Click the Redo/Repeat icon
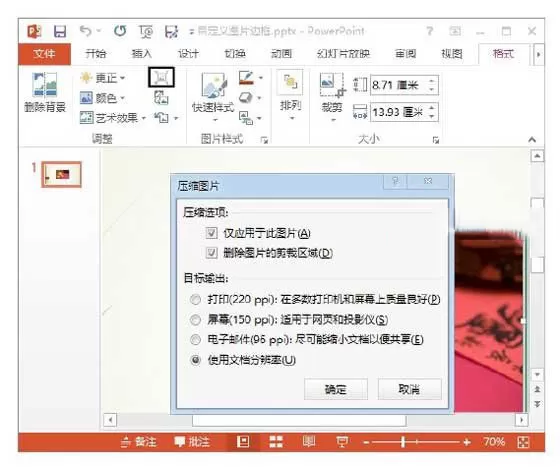The width and height of the screenshot is (560, 467). pyautogui.click(x=120, y=31)
